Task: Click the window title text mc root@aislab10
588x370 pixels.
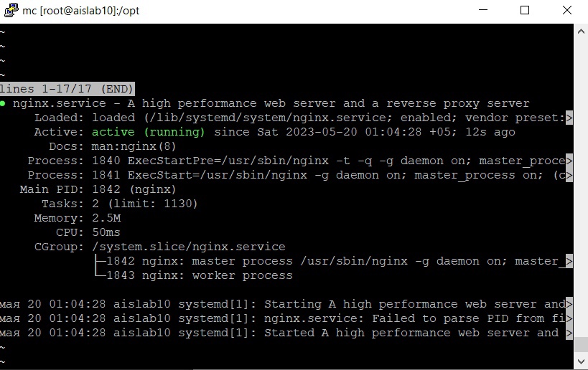Action: (81, 11)
